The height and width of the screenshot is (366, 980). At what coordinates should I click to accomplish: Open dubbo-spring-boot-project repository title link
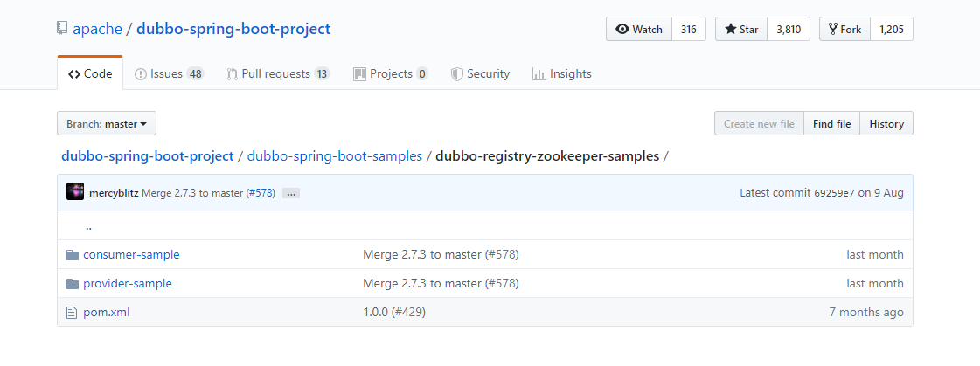coord(233,29)
